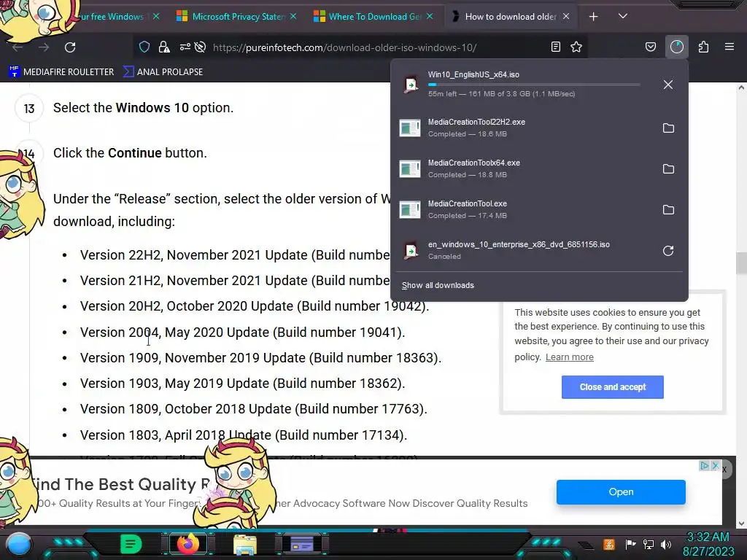Click the ad's Open button
The image size is (747, 560).
pyautogui.click(x=621, y=492)
